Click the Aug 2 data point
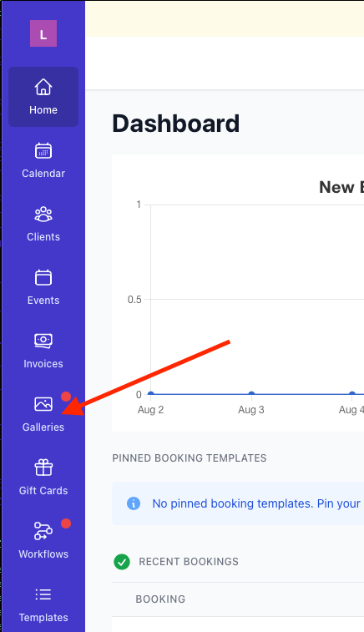This screenshot has height=632, width=364. 151,394
